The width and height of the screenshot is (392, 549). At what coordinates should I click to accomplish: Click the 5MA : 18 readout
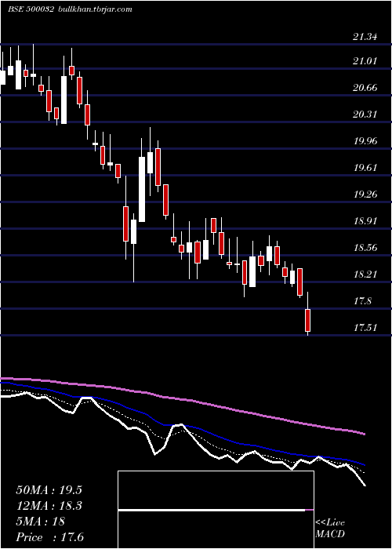point(40,522)
